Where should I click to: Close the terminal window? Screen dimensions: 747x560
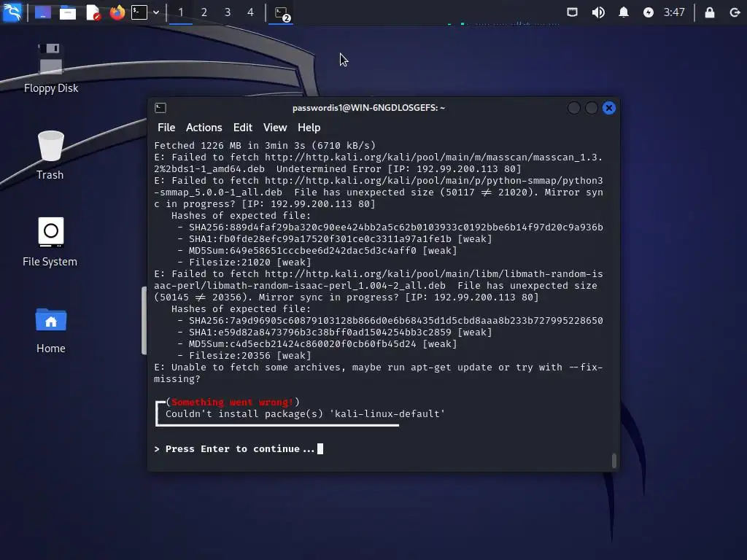tap(609, 108)
